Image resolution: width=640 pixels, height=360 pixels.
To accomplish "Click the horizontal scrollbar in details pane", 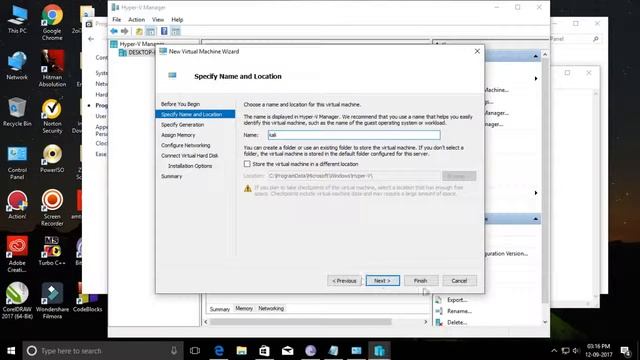I will pyautogui.click(x=301, y=322).
